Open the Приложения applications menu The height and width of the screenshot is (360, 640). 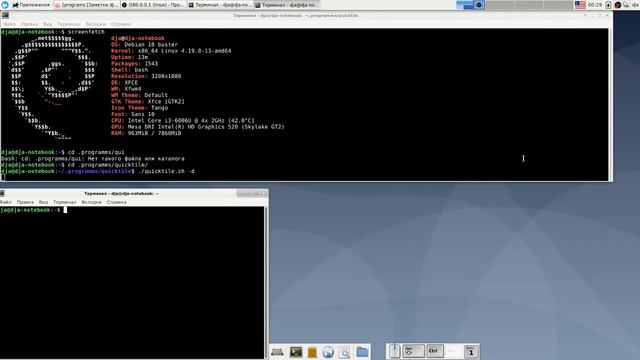click(x=30, y=5)
